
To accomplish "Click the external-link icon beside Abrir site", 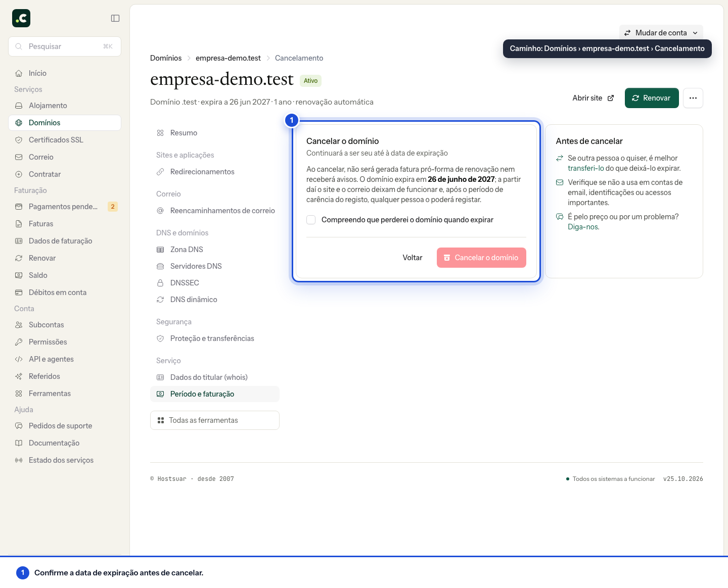I will tap(611, 98).
